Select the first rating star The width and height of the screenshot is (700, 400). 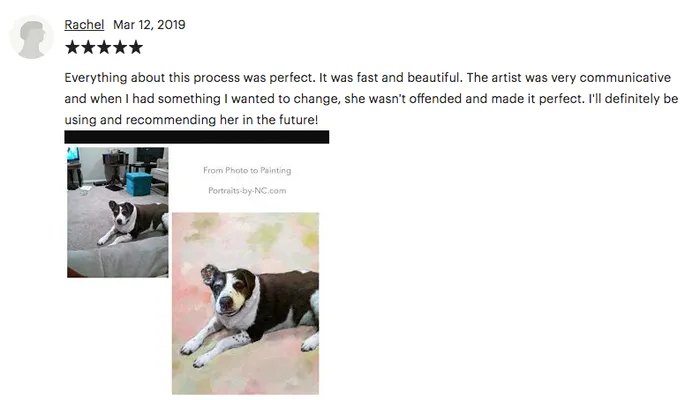tap(72, 47)
